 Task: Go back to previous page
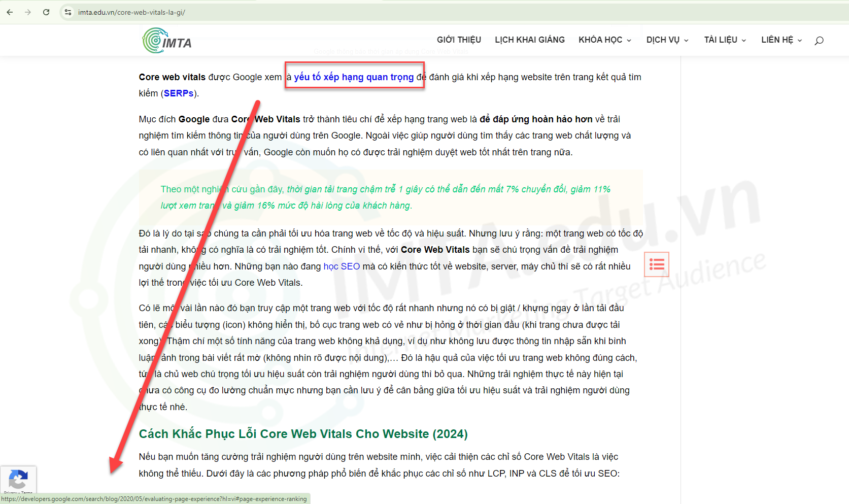(10, 12)
